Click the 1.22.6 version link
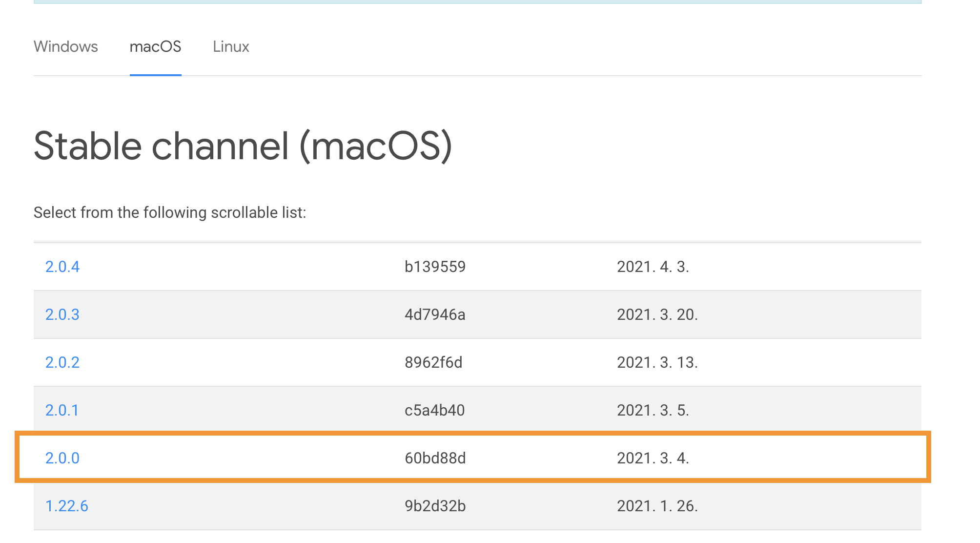This screenshot has width=980, height=543. point(67,506)
